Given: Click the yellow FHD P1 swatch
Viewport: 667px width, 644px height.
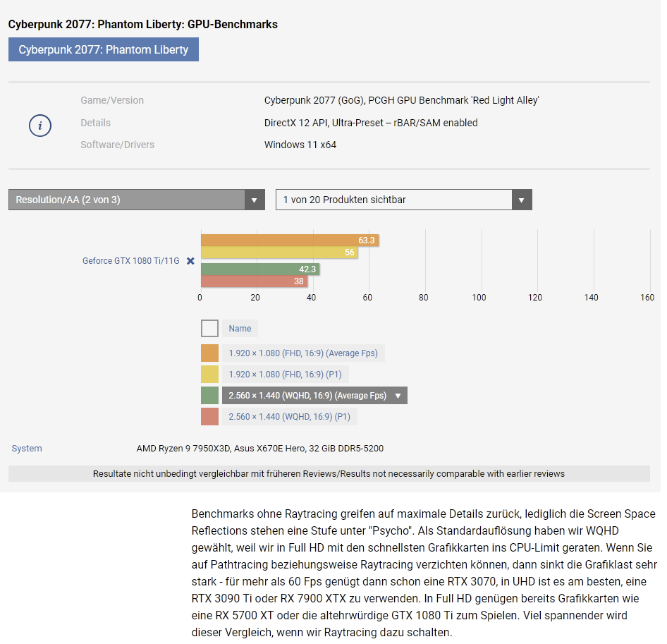Looking at the screenshot, I should click(209, 375).
